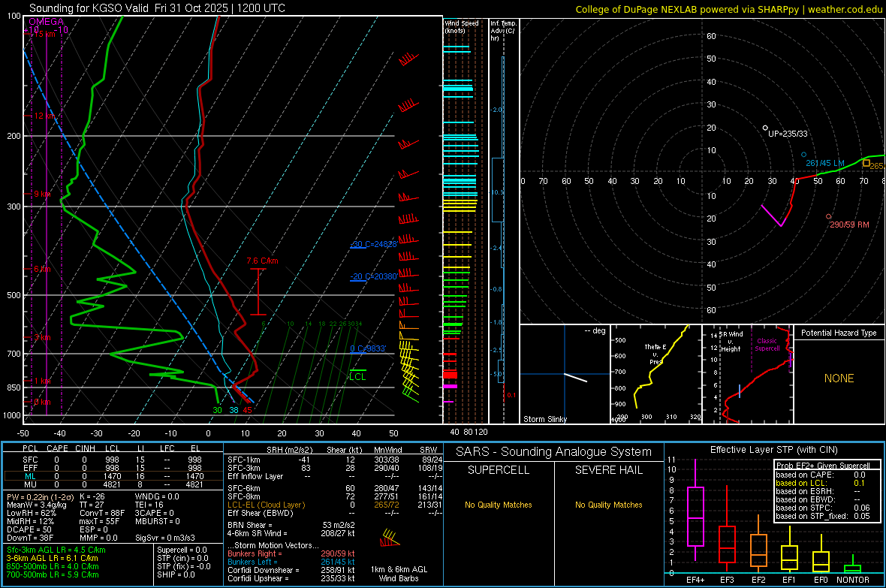Image resolution: width=886 pixels, height=588 pixels.
Task: Select the highlighted ML parcel row
Action: tap(113, 476)
